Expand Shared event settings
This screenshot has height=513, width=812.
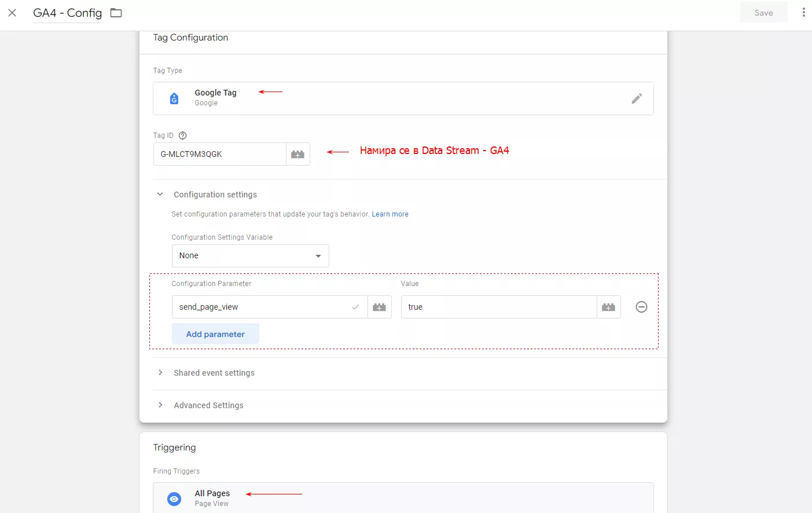(160, 373)
